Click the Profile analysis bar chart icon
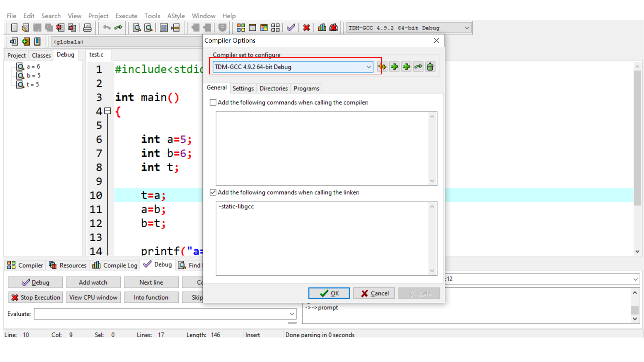The height and width of the screenshot is (362, 644). 322,28
